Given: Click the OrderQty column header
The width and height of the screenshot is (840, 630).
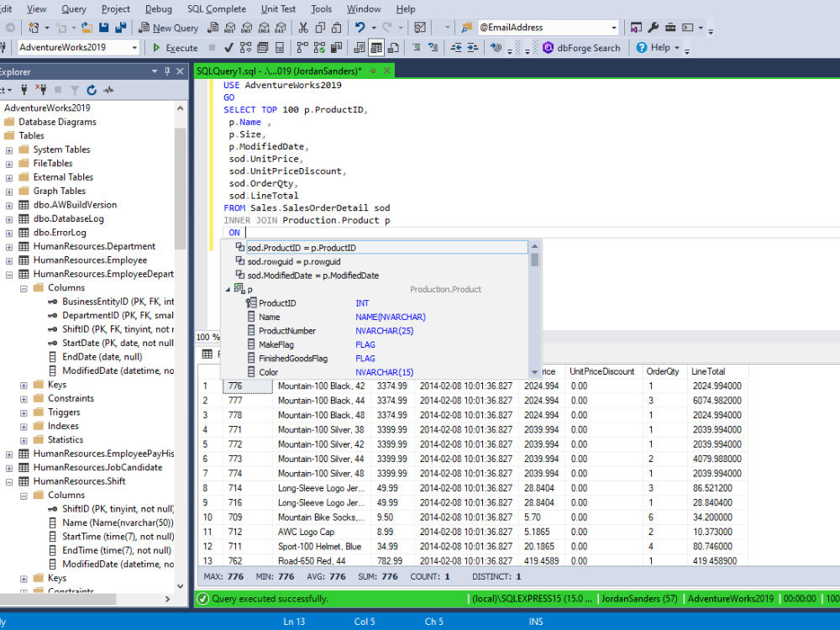Looking at the screenshot, I should 663,371.
